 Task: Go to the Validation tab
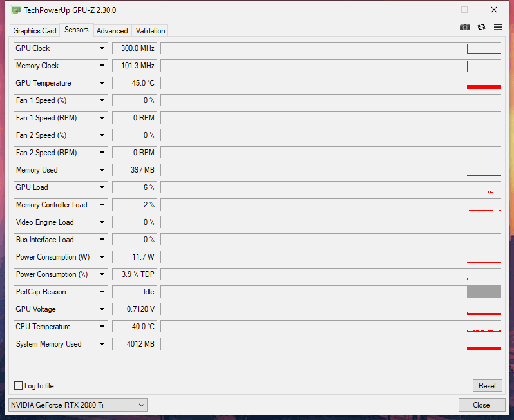coord(150,31)
